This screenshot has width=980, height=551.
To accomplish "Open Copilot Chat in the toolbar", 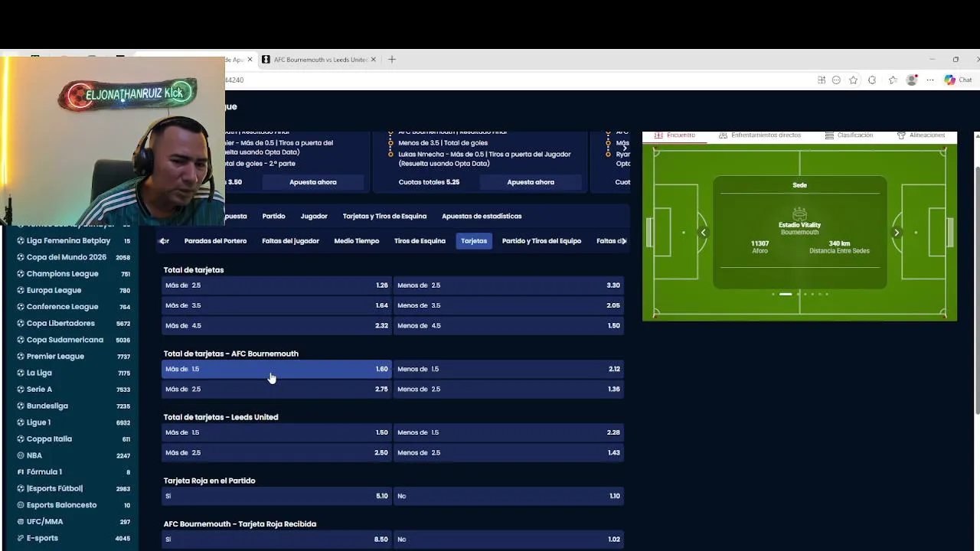I will [x=959, y=80].
